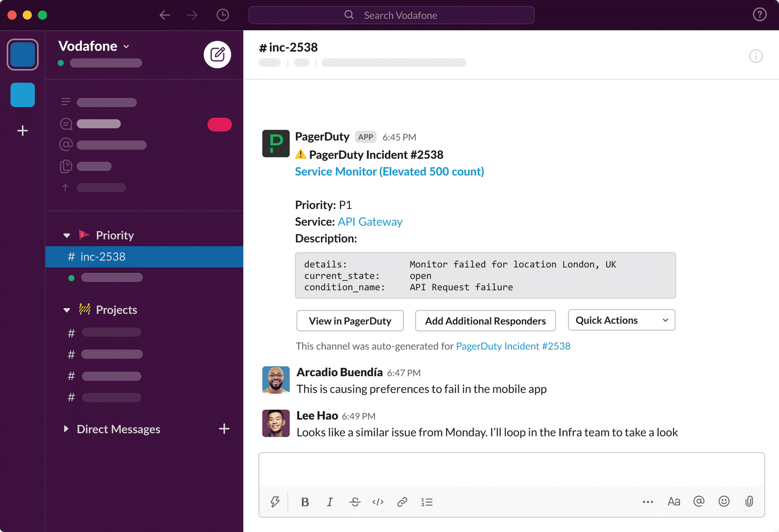Click Lee Hao's profile photo
This screenshot has height=532, width=779.
point(276,423)
